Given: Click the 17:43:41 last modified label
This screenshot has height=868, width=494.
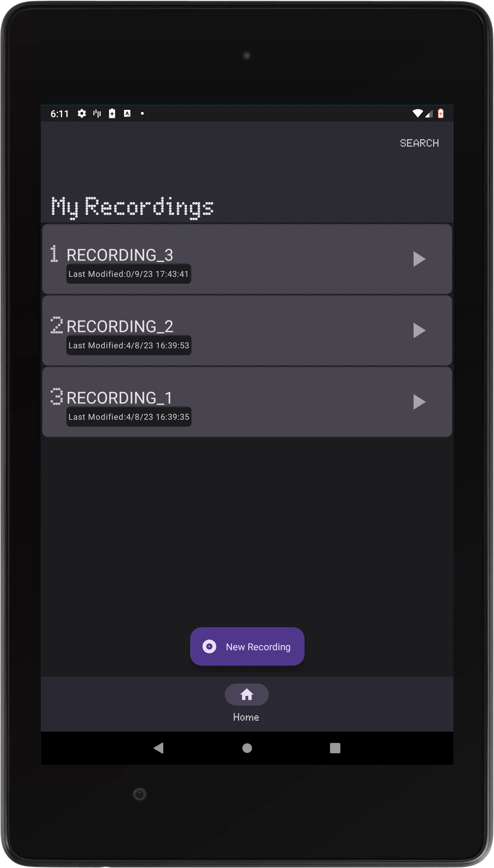Looking at the screenshot, I should pos(129,274).
